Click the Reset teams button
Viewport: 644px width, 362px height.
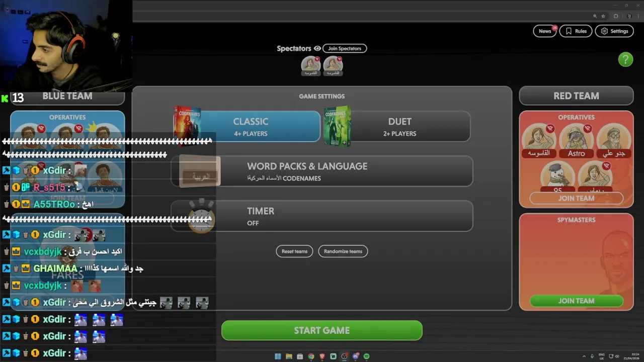294,251
